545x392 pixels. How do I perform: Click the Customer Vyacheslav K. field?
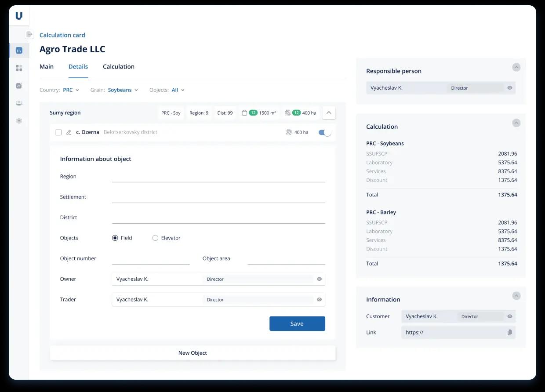[x=458, y=316]
